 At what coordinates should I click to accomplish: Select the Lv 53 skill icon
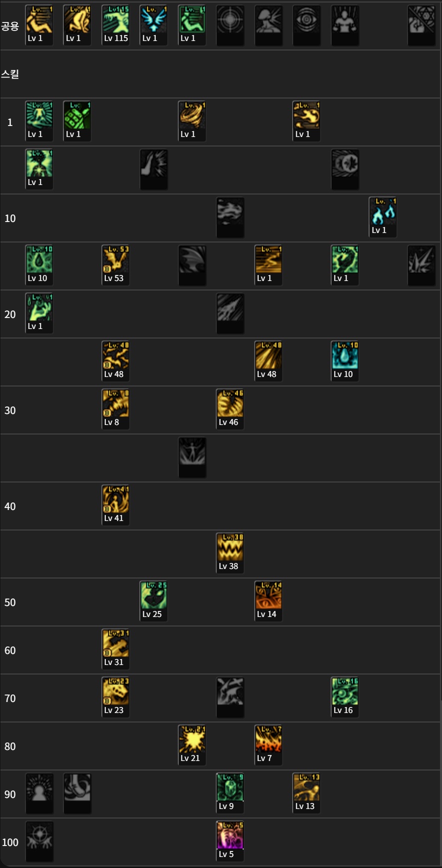115,265
